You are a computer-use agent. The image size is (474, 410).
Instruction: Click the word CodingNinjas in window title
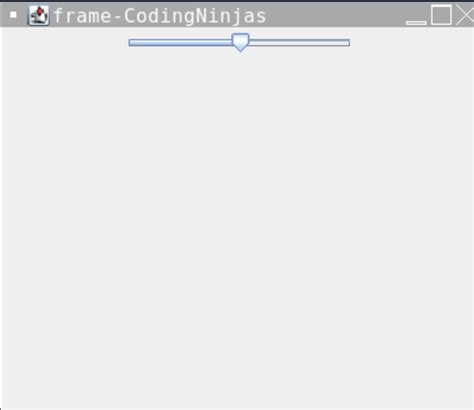pyautogui.click(x=195, y=16)
